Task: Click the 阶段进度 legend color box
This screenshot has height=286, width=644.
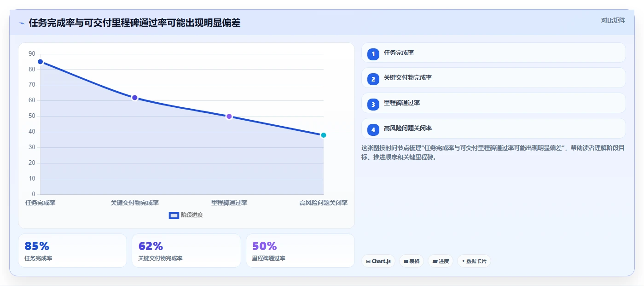Action: [174, 215]
